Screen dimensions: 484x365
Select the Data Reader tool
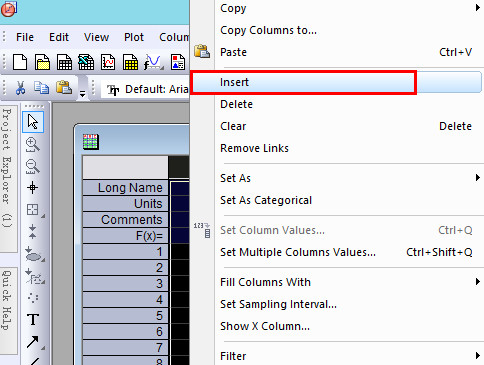pyautogui.click(x=33, y=210)
